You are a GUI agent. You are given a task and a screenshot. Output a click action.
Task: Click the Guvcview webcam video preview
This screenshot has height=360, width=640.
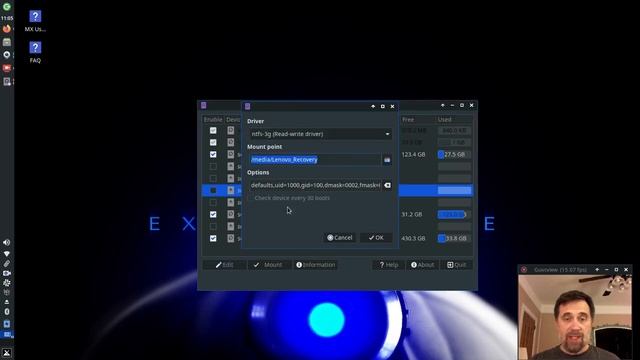[575, 317]
